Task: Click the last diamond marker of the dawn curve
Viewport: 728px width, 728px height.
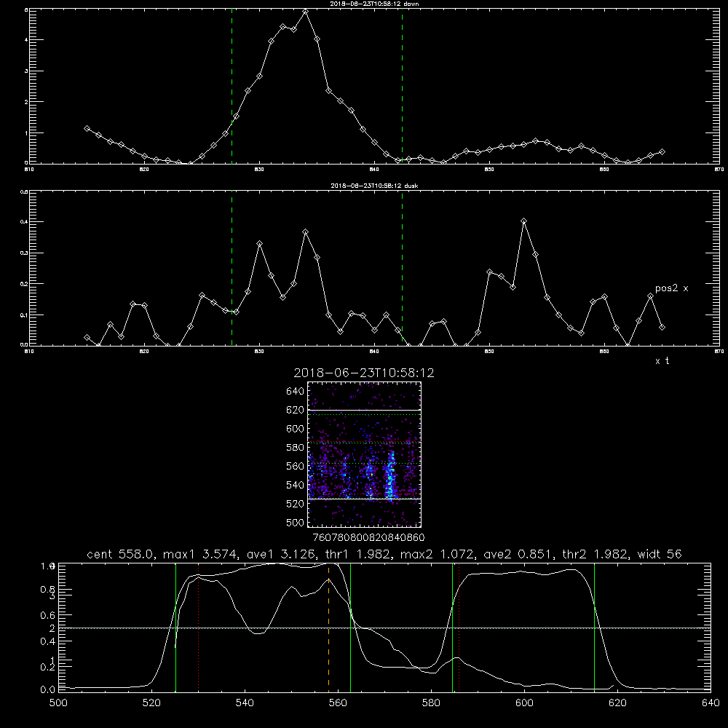Action: click(x=662, y=152)
